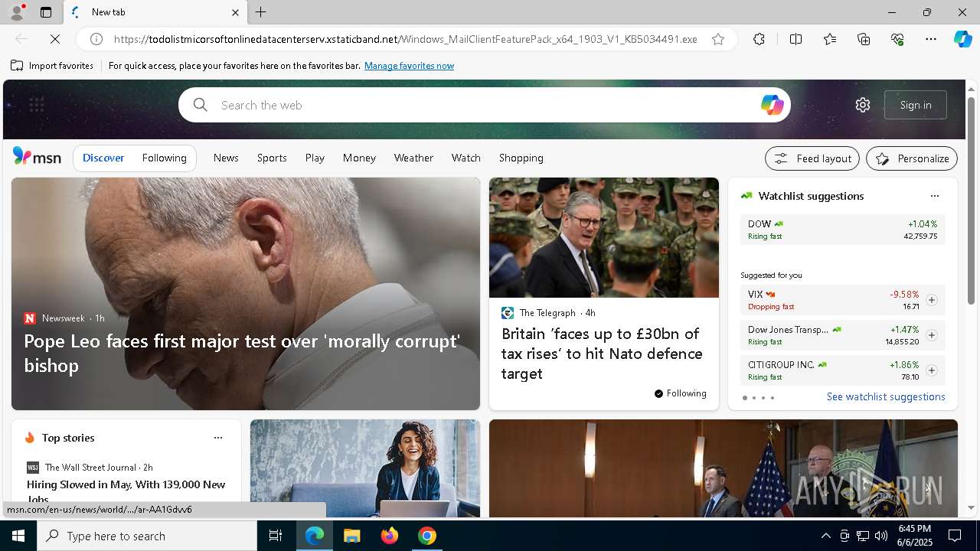Click taskbar search box
The width and height of the screenshot is (980, 551).
147,536
